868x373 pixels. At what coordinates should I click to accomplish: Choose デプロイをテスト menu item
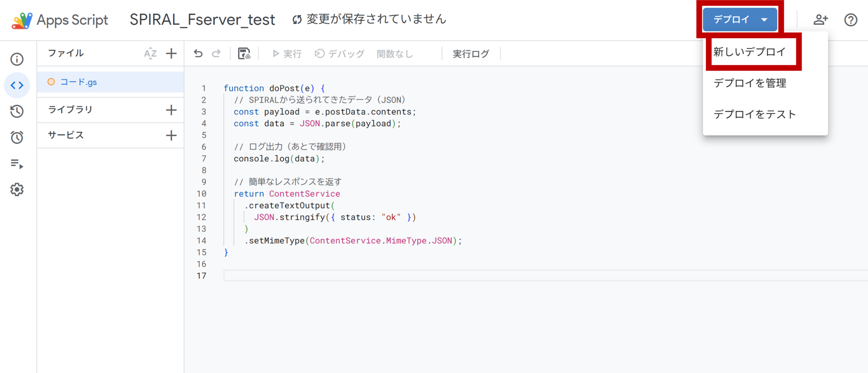pos(754,114)
